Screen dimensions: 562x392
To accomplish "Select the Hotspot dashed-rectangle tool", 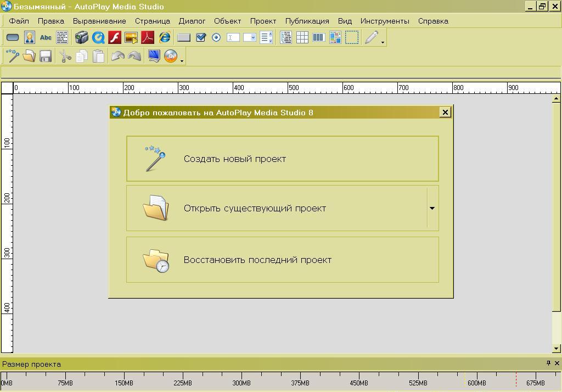I will point(352,37).
